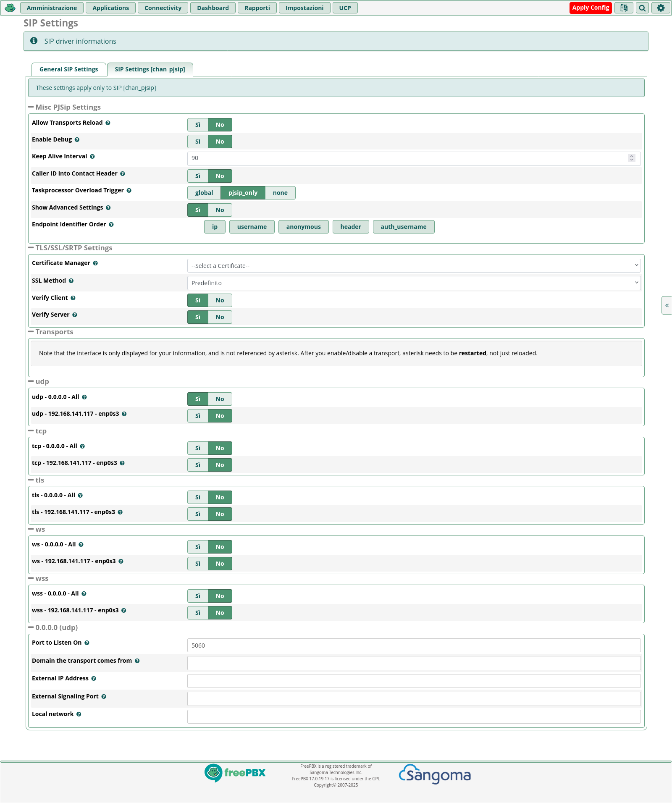This screenshot has width=672, height=803.
Task: Click the red Apply Config button
Action: pos(591,8)
